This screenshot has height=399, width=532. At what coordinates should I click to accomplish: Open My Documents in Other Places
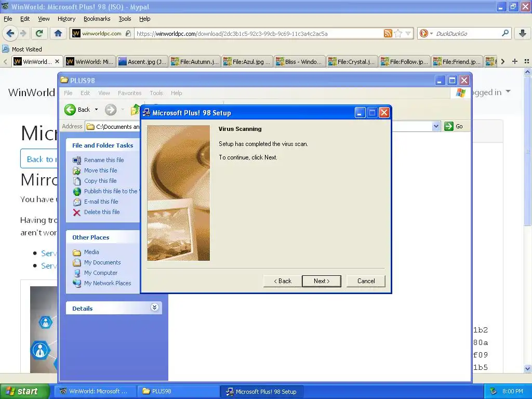pos(102,262)
